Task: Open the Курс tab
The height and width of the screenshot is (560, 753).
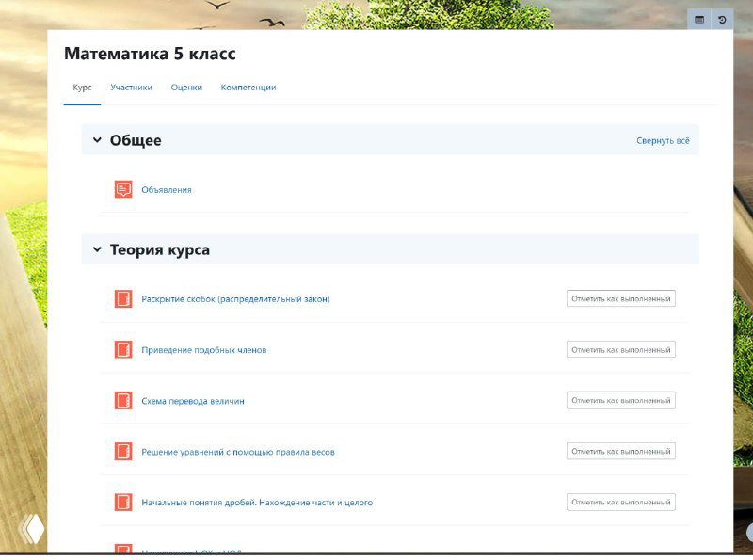Action: 82,88
